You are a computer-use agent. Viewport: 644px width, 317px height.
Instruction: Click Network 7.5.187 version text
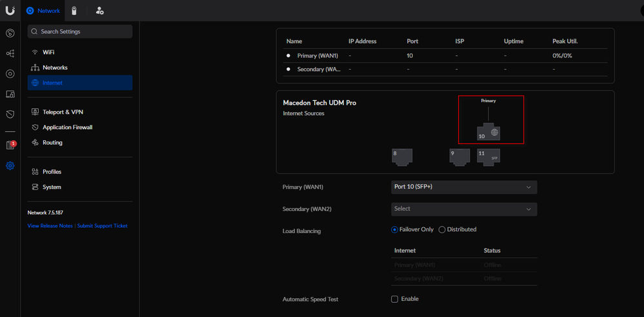(x=45, y=213)
